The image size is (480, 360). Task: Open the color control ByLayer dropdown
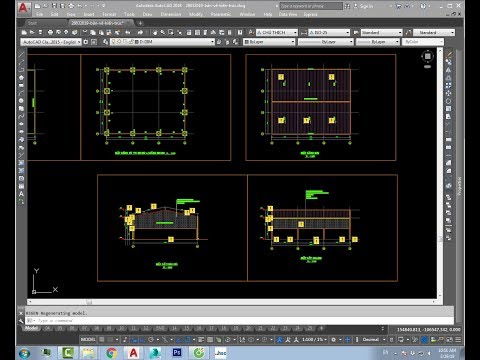point(269,42)
